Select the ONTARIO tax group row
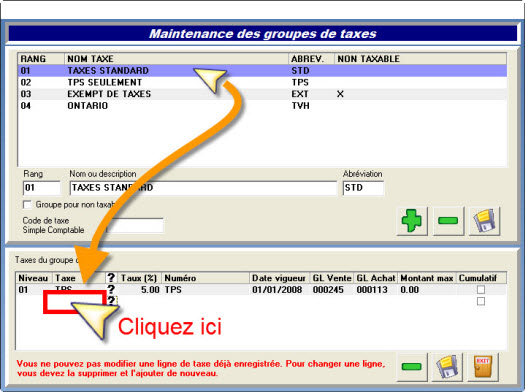 tap(262, 106)
